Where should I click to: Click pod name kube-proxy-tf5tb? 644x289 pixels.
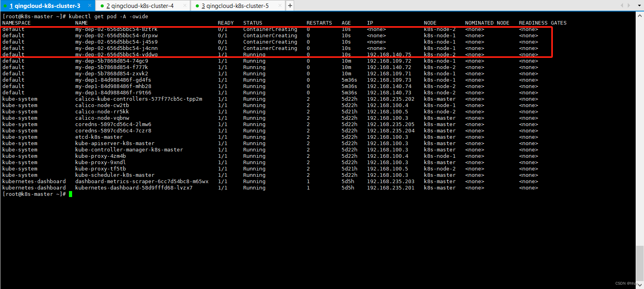(101, 169)
